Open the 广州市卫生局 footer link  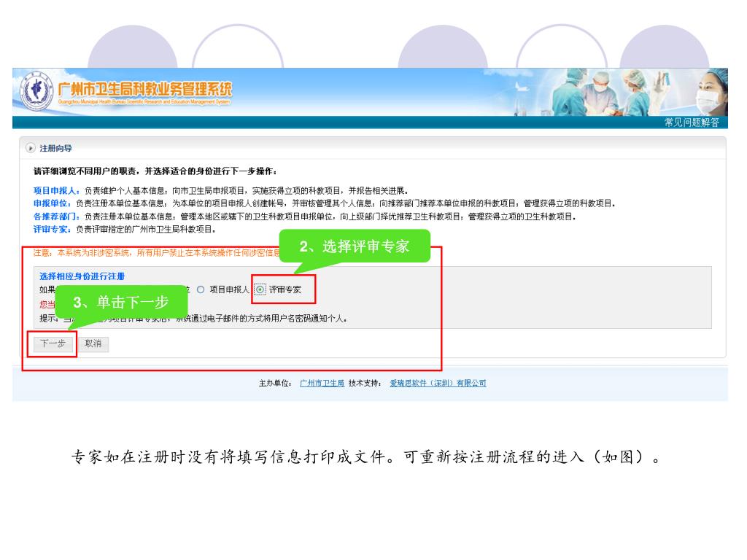click(322, 384)
